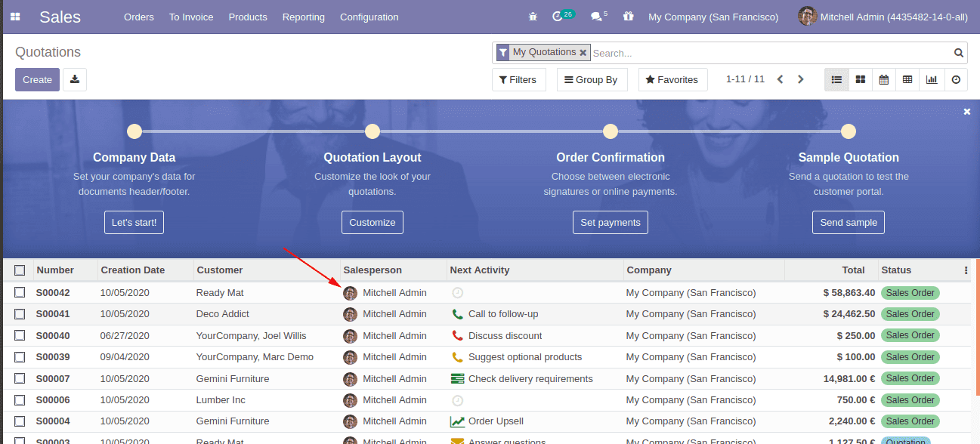Select checkbox for order S00040
Screen dimensions: 980x444
tap(20, 335)
